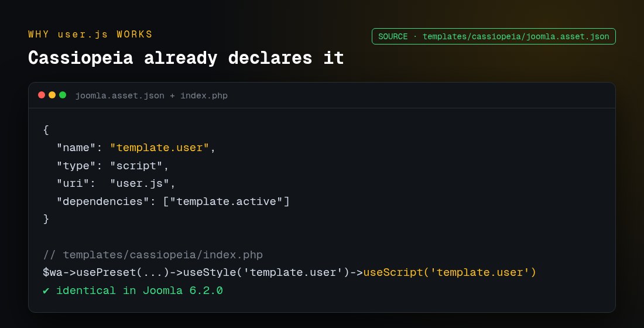Click the "type" key in JSON
644x328 pixels.
(76, 166)
